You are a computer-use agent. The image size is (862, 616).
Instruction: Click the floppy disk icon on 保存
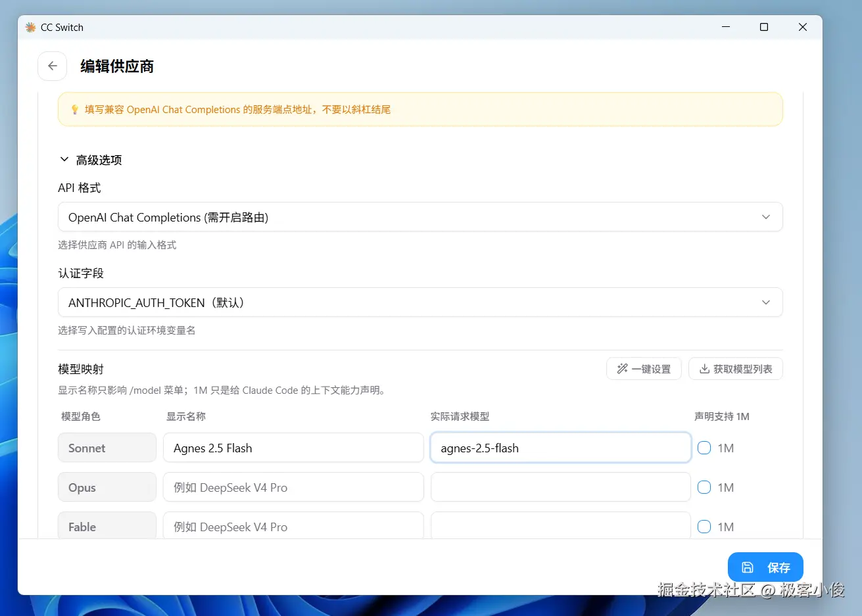click(748, 567)
